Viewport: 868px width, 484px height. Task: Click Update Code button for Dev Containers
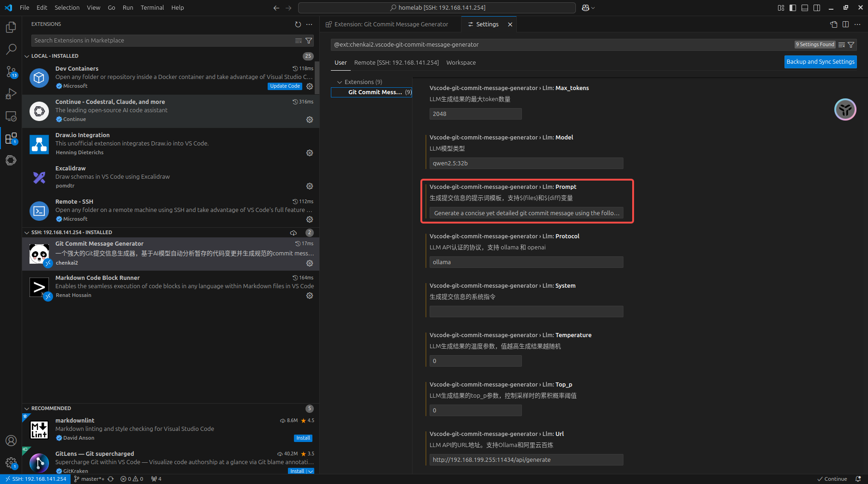[285, 86]
